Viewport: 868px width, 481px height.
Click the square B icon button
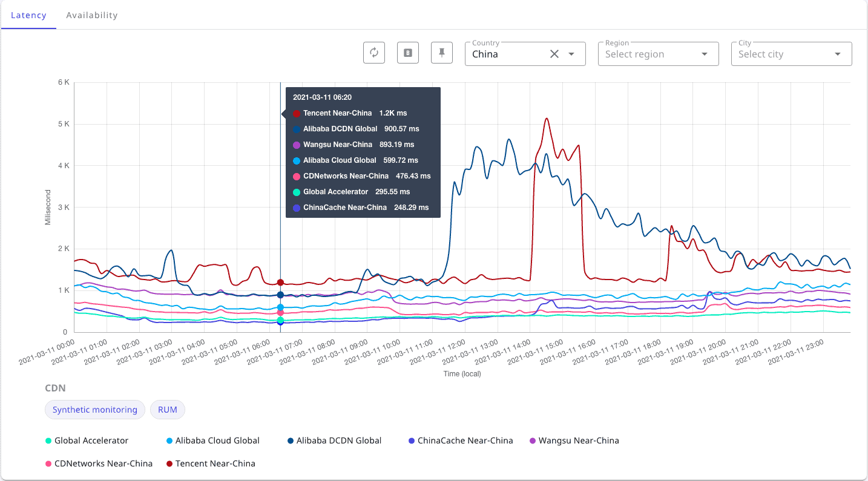pos(408,53)
